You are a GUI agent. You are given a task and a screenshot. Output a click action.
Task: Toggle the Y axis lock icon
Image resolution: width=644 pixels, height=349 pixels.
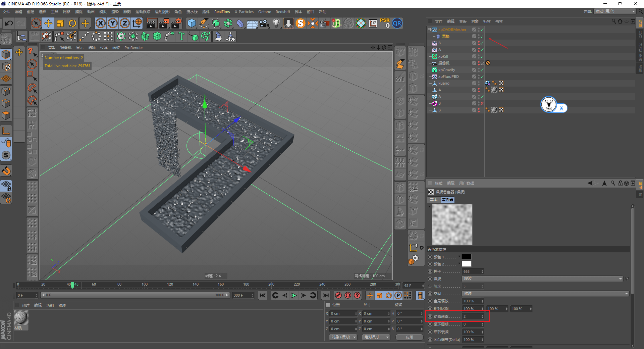(x=113, y=23)
